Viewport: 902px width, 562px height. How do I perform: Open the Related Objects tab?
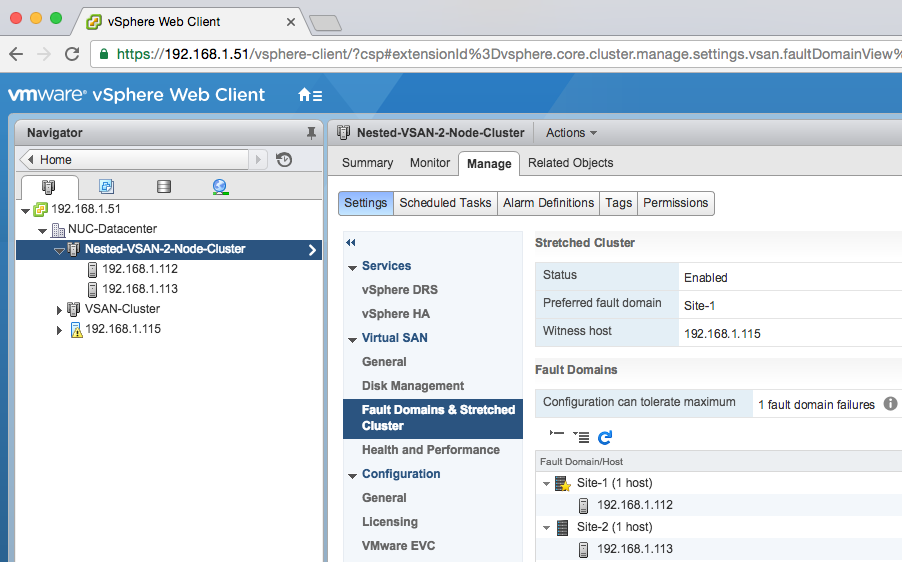pos(571,163)
